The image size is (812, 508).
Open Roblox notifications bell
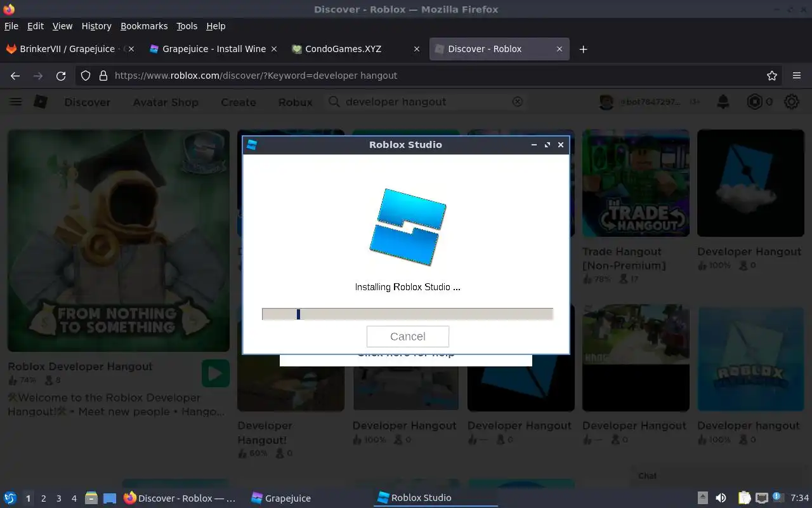click(723, 102)
